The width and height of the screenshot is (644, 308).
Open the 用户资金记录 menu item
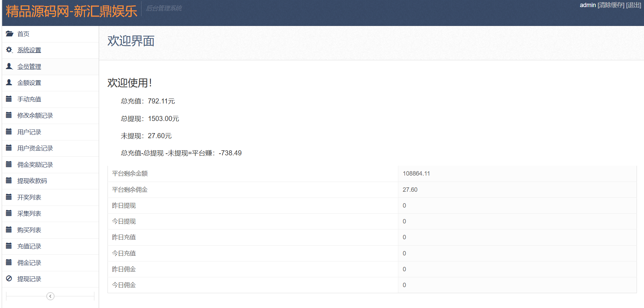tap(35, 148)
